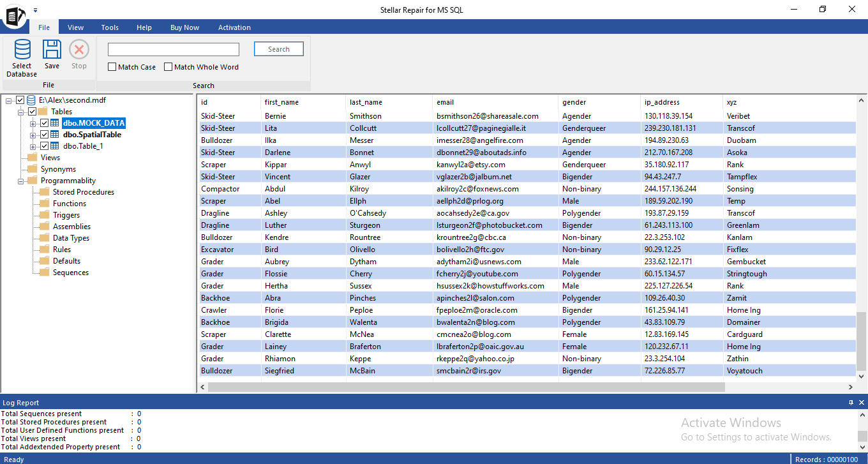This screenshot has width=868, height=464.
Task: Open the Help ribbon tab
Action: coord(144,27)
